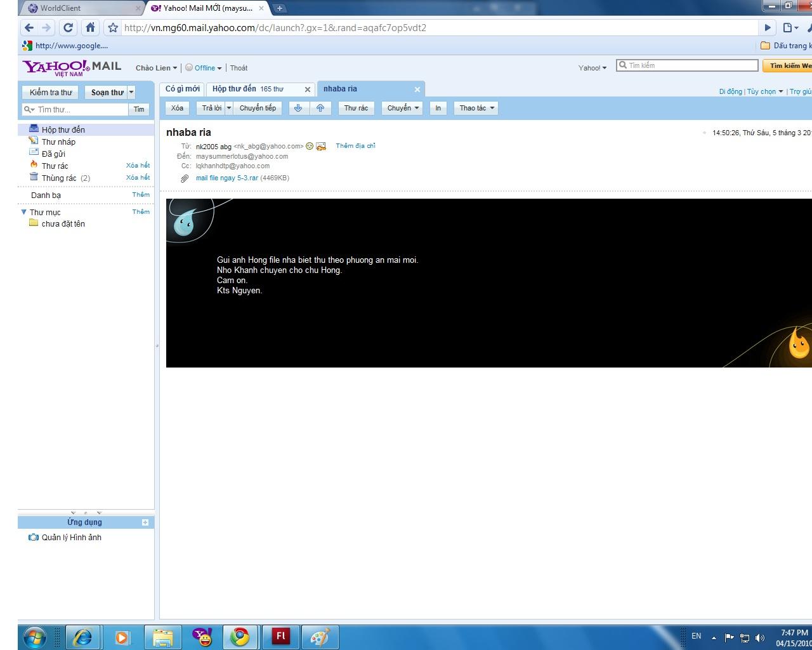Click the Windows Start orb
Image resolution: width=812 pixels, height=650 pixels.
(35, 637)
